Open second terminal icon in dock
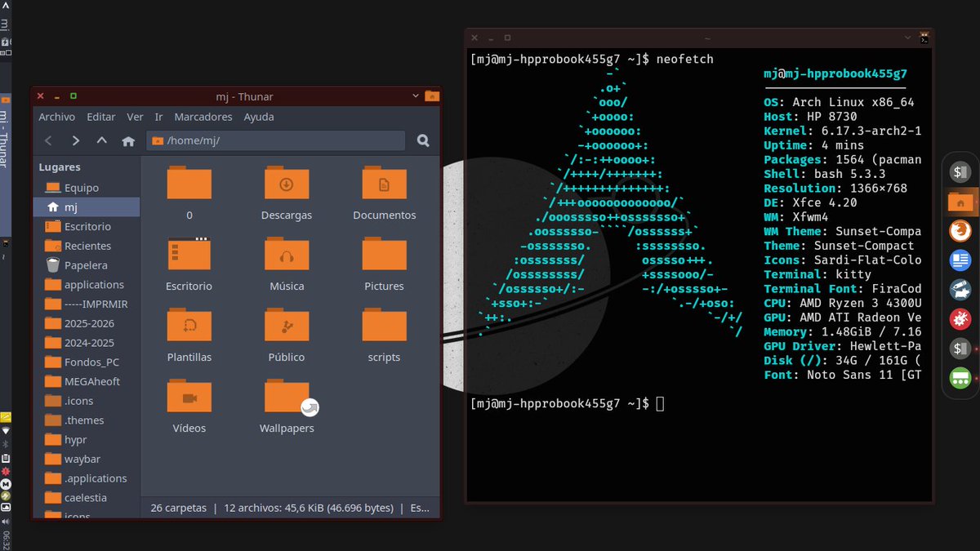The image size is (980, 551). [x=960, y=349]
